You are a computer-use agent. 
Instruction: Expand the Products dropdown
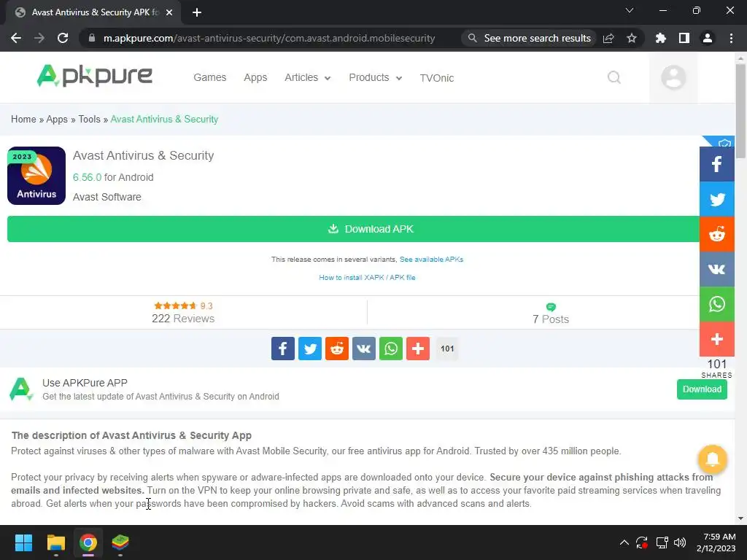(376, 77)
